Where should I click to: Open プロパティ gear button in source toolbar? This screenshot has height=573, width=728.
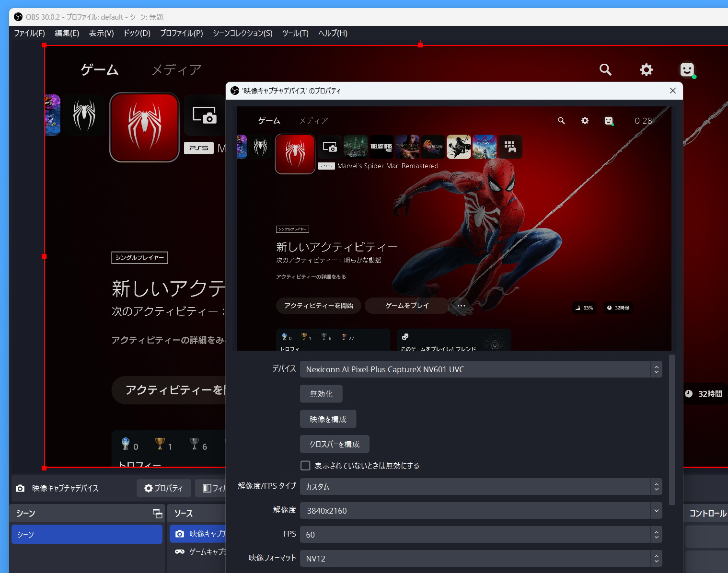(x=164, y=488)
